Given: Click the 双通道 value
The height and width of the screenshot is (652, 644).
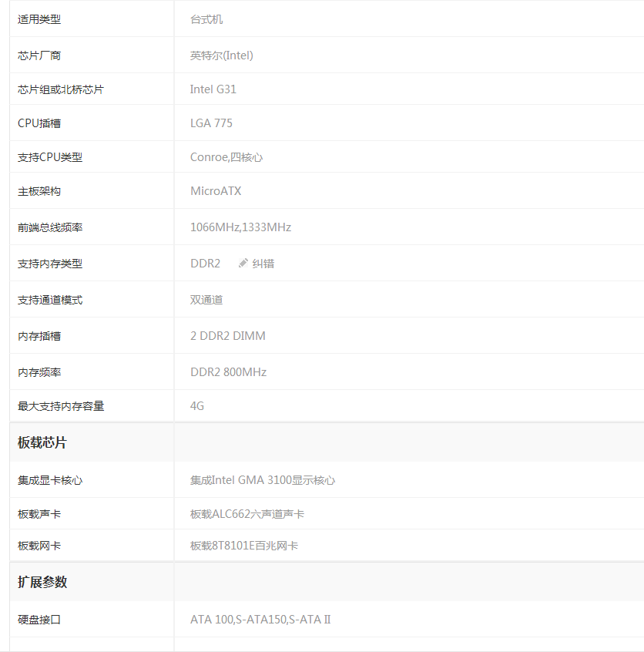Looking at the screenshot, I should (x=206, y=300).
